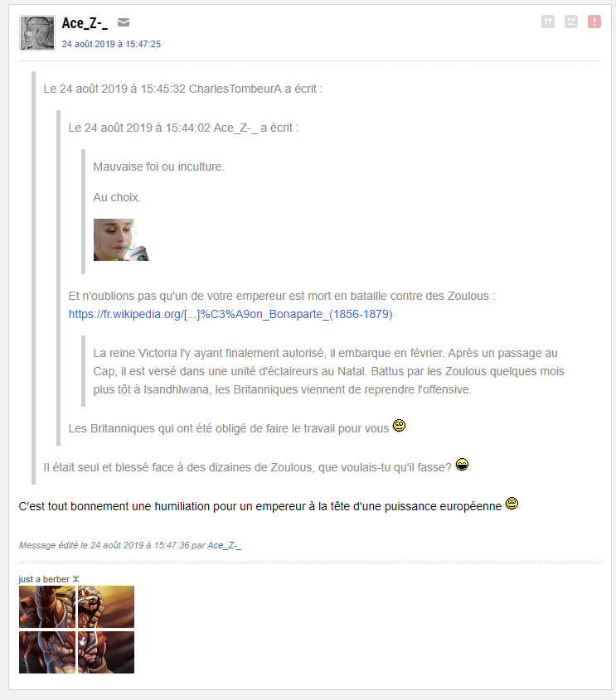Click top-right pharaoh signature tile
The width and height of the screenshot is (616, 700).
(106, 606)
